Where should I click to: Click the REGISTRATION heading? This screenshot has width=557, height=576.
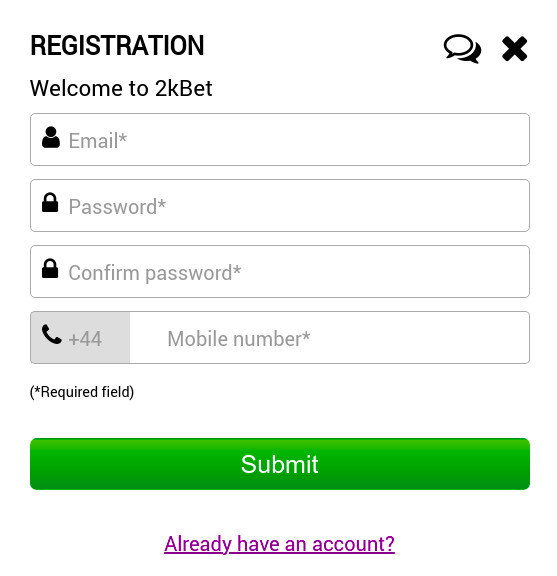[x=117, y=46]
